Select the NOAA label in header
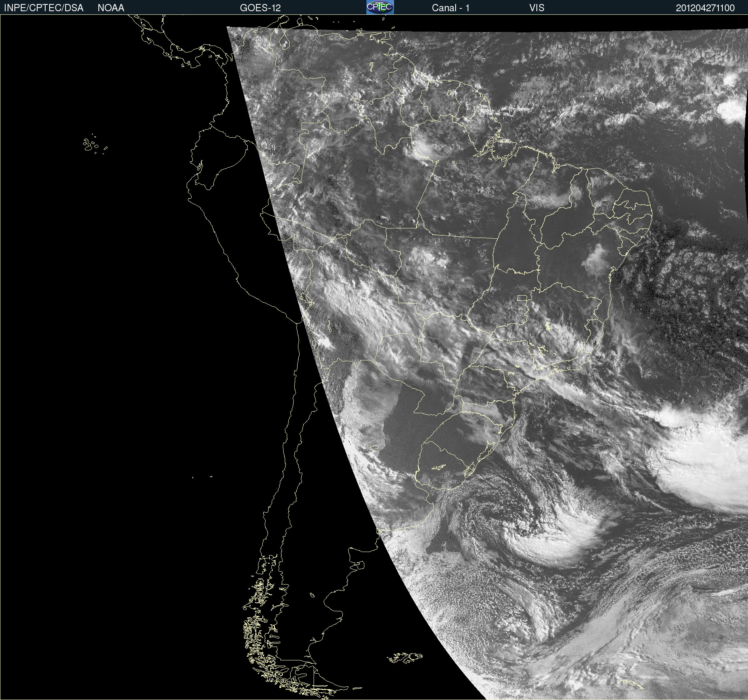 click(111, 8)
